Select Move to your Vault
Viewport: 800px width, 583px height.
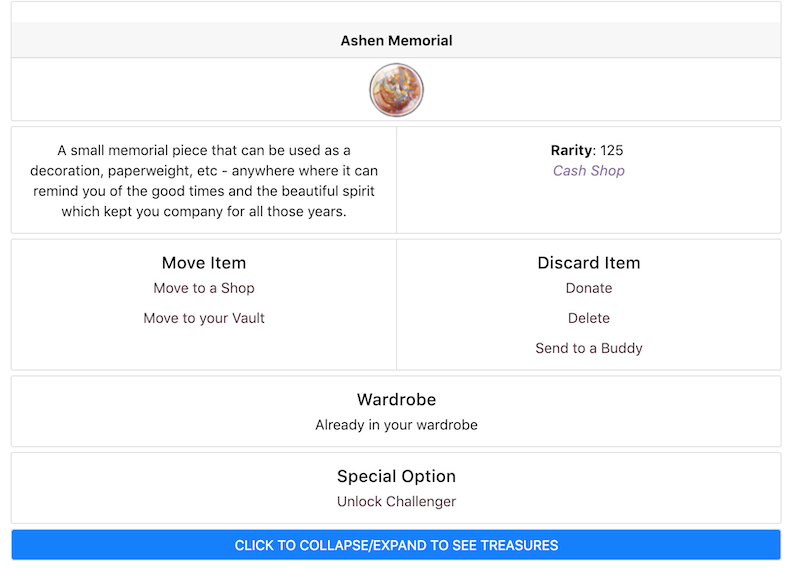coord(204,318)
